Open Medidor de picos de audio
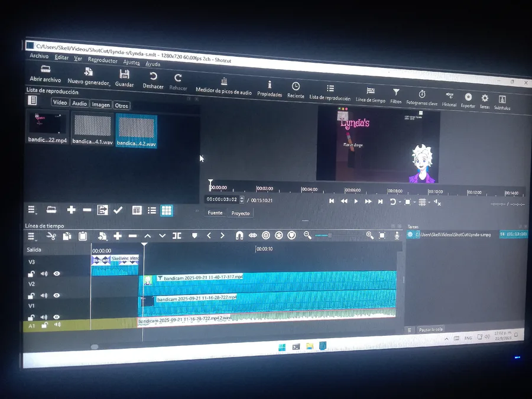The image size is (532, 399). tap(223, 86)
